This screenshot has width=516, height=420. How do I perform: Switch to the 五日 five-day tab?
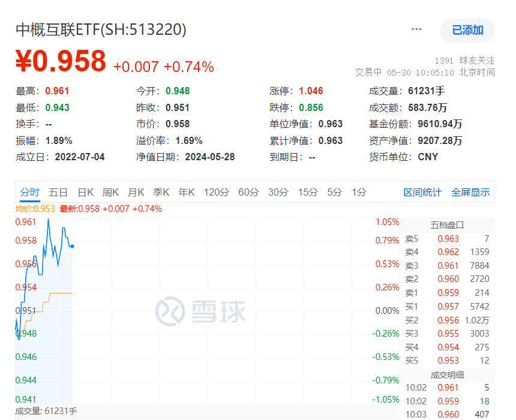coord(58,193)
